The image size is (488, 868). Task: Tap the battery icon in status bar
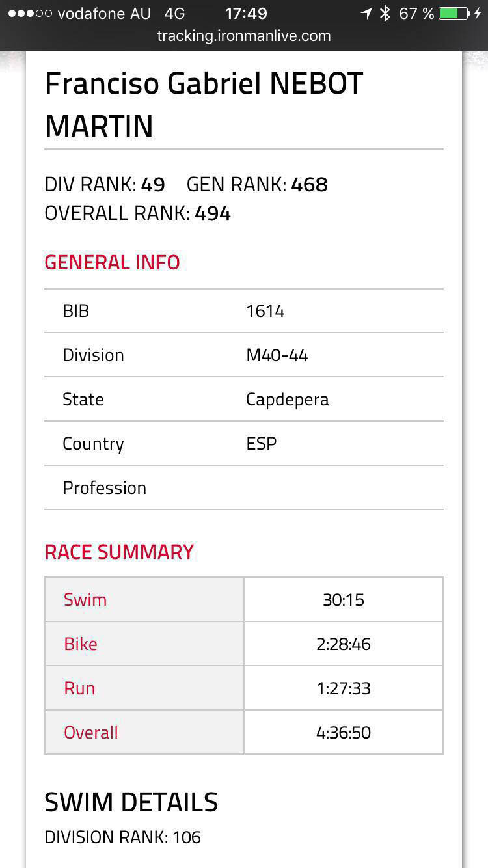click(454, 14)
